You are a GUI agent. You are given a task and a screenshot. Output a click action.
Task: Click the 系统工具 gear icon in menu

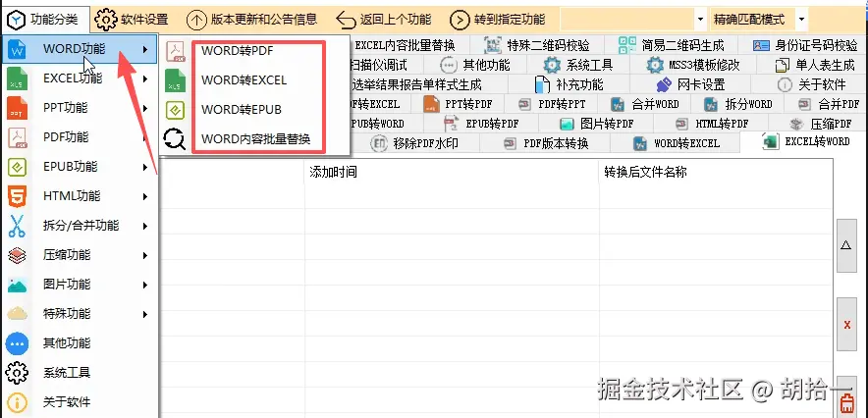click(17, 373)
